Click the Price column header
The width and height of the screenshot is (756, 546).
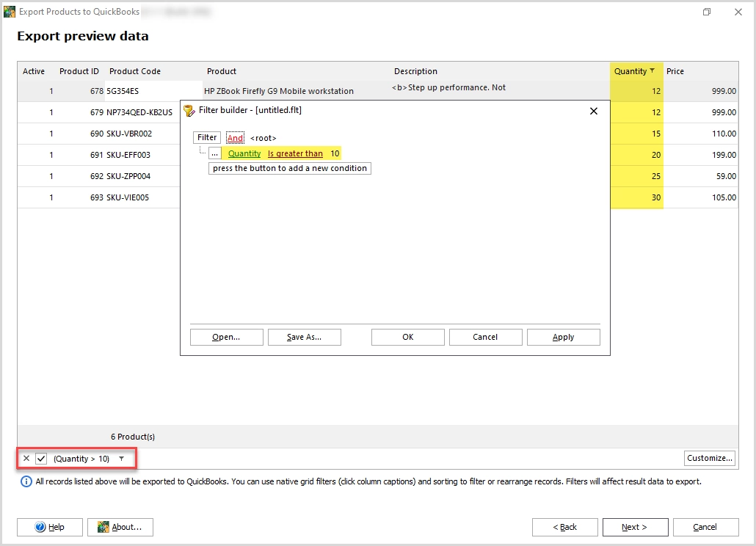(675, 71)
